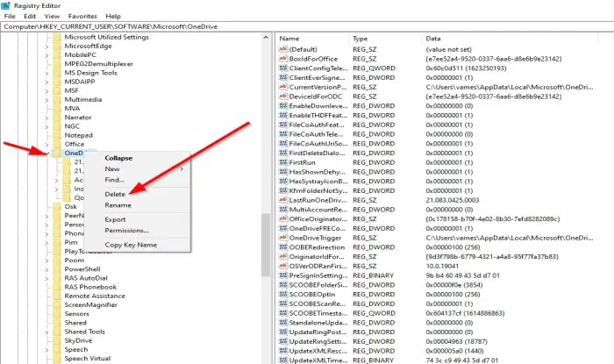Click the BoxIdForOffice string value icon
The image size is (614, 364).
click(283, 59)
